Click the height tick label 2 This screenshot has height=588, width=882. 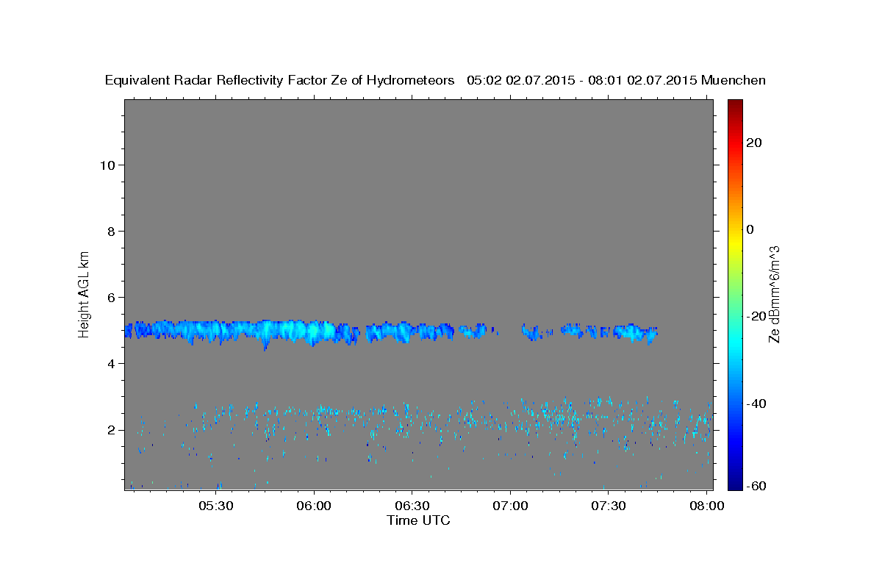click(112, 430)
